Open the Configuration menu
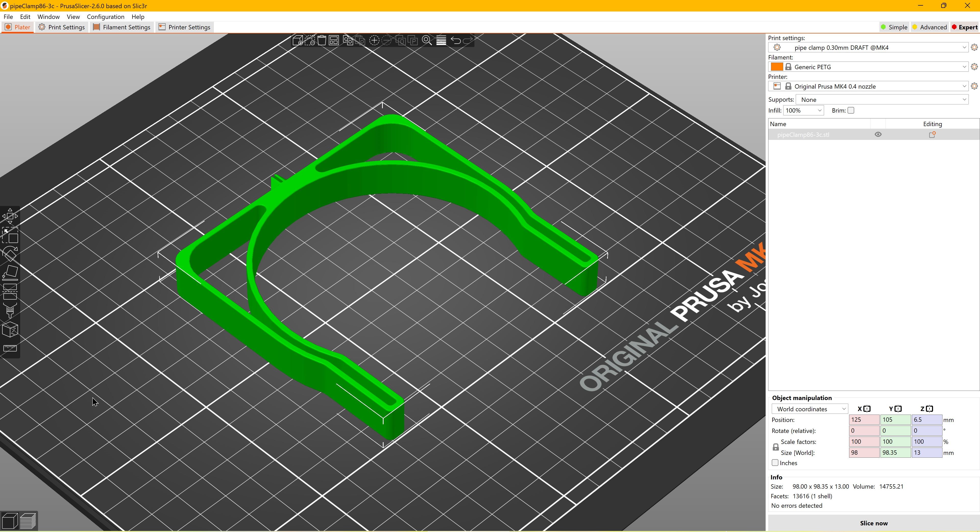The height and width of the screenshot is (532, 980). [105, 17]
